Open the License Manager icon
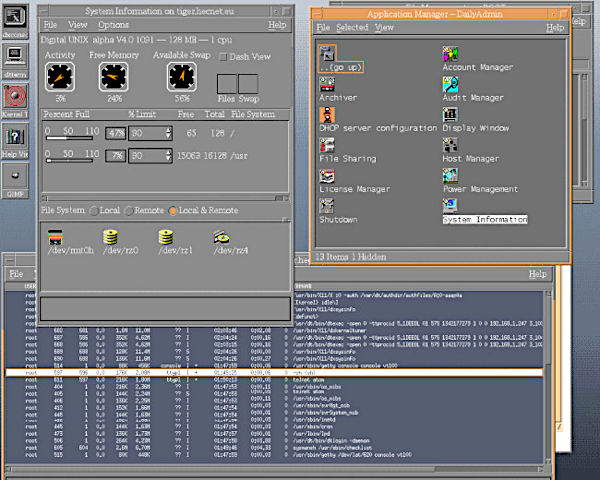 coord(327,176)
